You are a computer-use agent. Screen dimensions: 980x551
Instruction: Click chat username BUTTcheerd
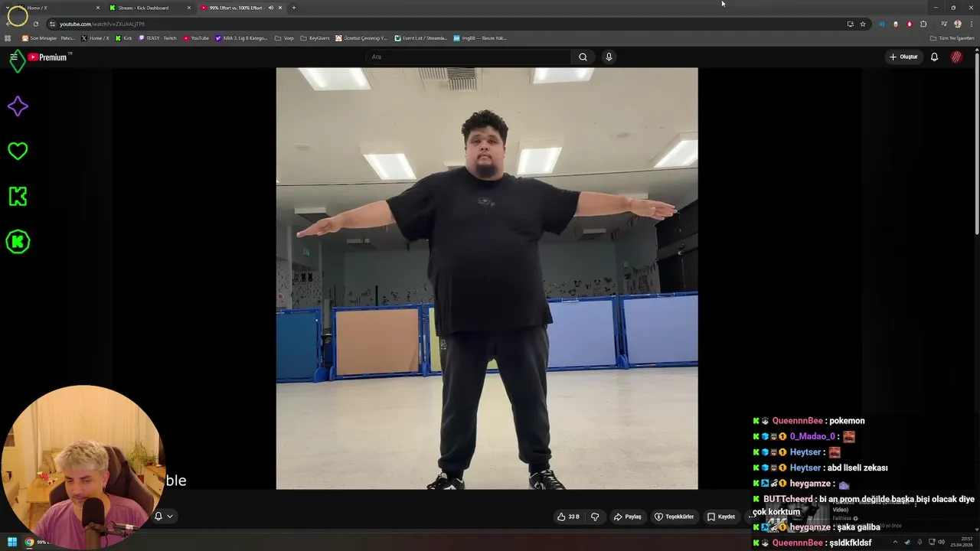pos(788,499)
